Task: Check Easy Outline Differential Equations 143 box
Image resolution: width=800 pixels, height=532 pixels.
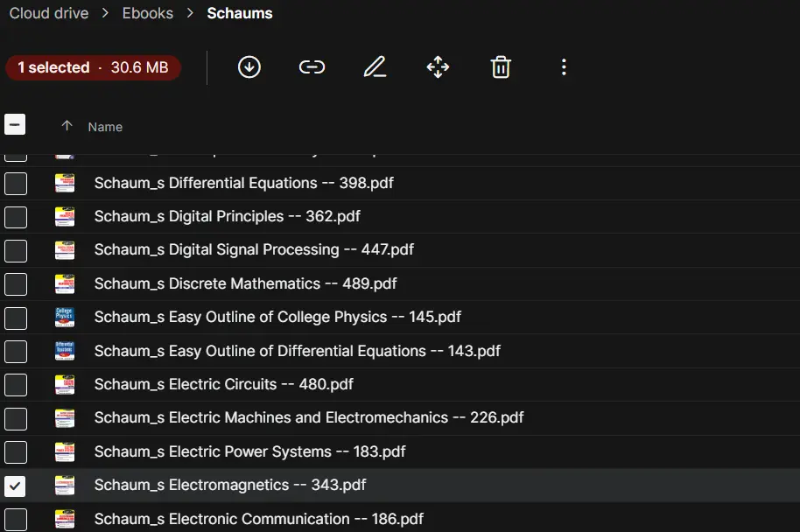Action: (16, 352)
